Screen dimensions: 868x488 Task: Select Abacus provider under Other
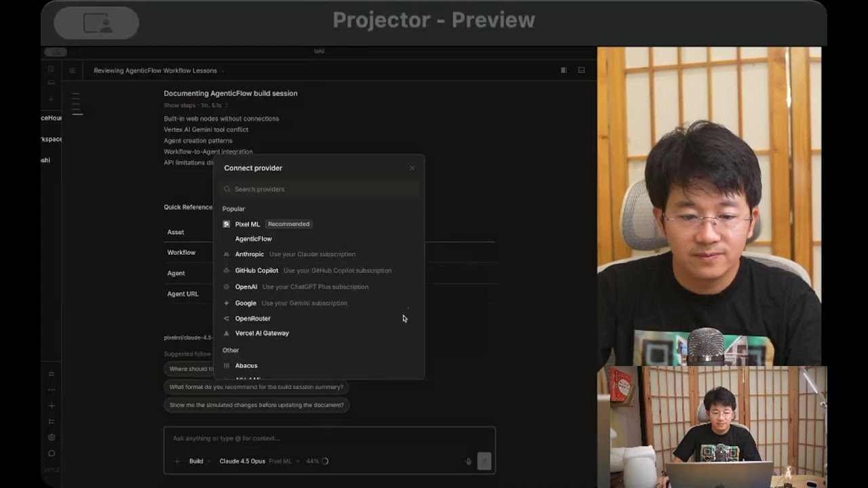pyautogui.click(x=319, y=365)
